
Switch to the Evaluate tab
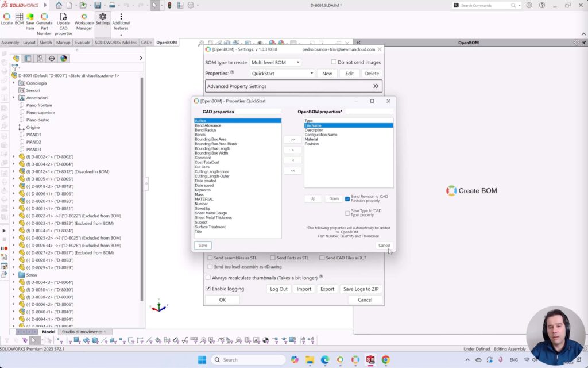tap(83, 43)
